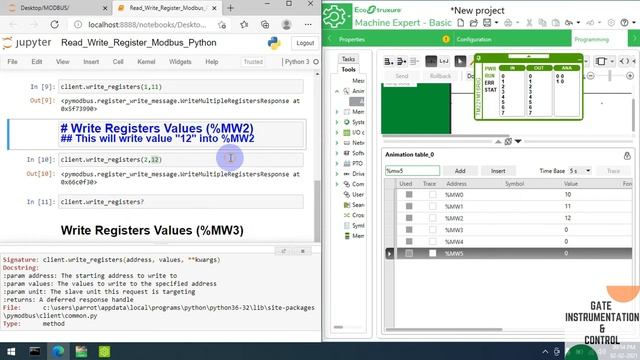Click the browser refresh icon
This screenshot has width=640, height=360.
(54, 25)
